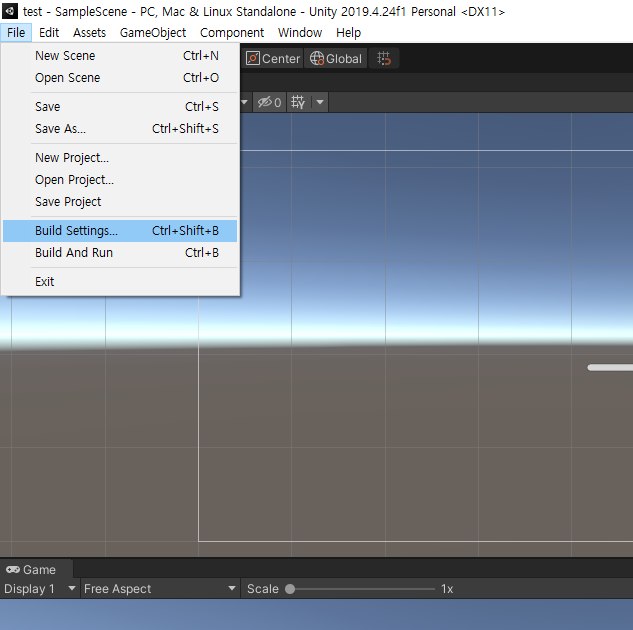The width and height of the screenshot is (633, 630).
Task: Toggle the Global handle rotation button
Action: (335, 59)
